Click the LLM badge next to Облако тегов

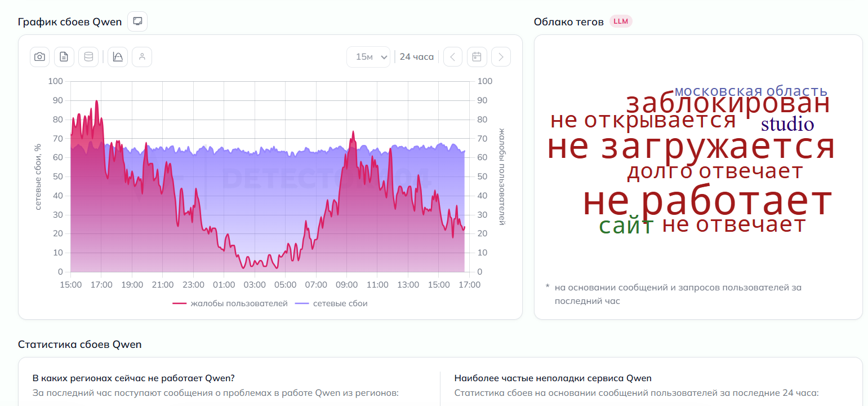click(621, 21)
